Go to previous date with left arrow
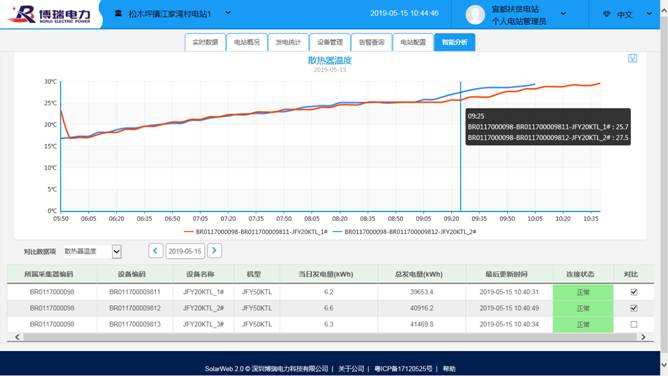The height and width of the screenshot is (376, 668). pos(155,251)
